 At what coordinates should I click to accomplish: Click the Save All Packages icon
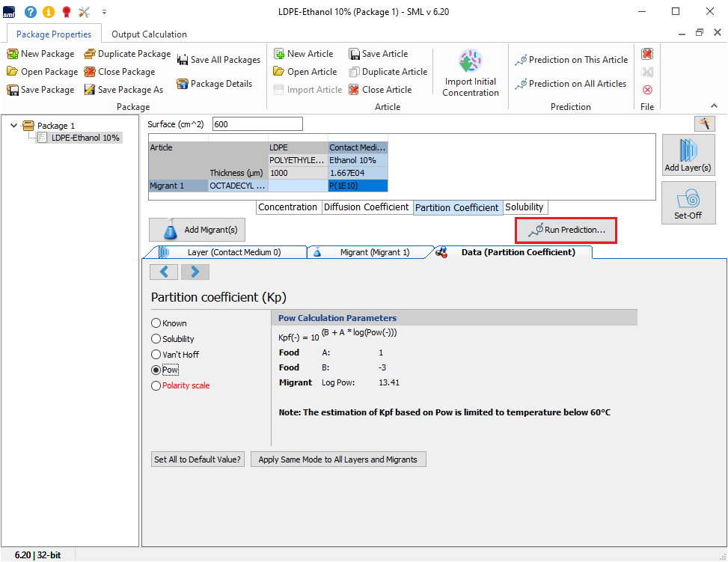pyautogui.click(x=183, y=60)
